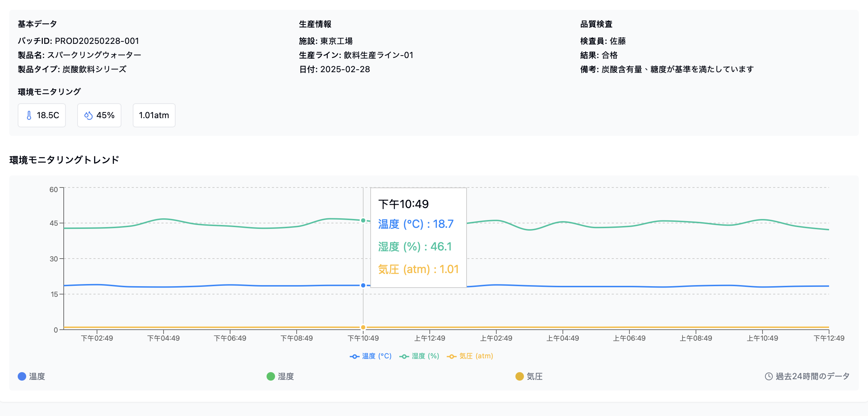
Task: Click the yellow 気圧 legend circle at bottom
Action: pyautogui.click(x=519, y=376)
